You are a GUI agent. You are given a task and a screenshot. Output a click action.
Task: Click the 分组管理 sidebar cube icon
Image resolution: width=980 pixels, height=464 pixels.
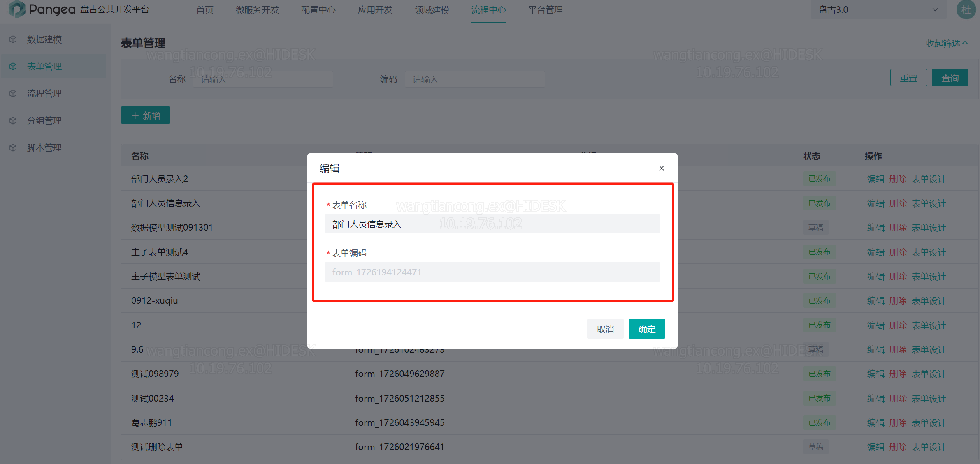[x=13, y=121]
